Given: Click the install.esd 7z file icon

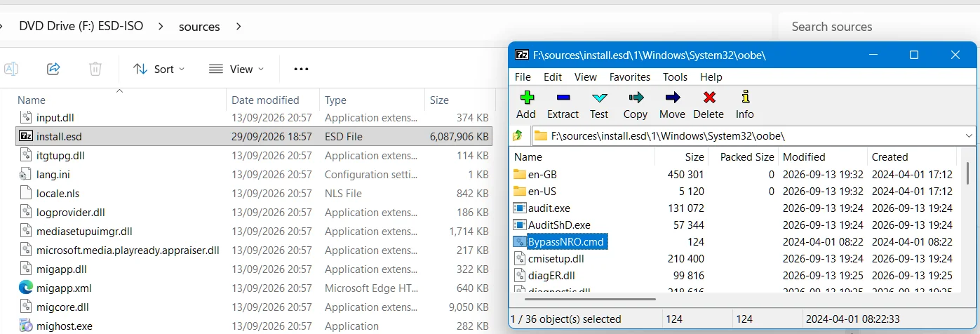Looking at the screenshot, I should 26,136.
